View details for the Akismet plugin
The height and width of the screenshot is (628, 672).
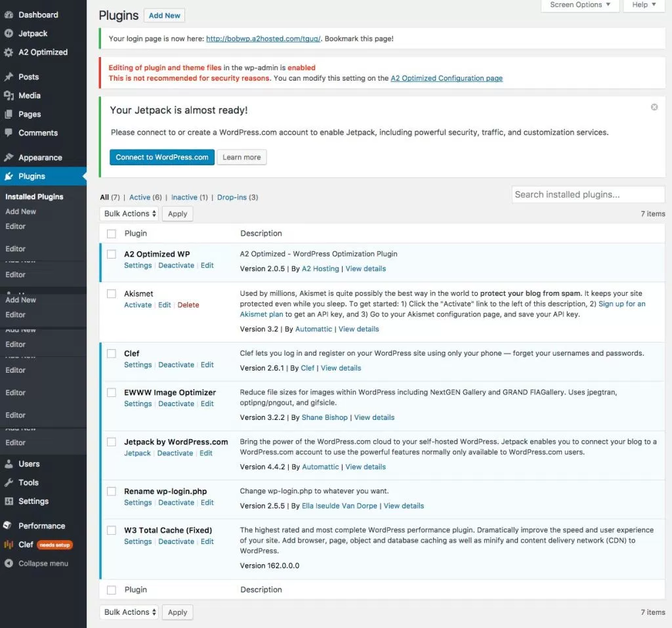(359, 329)
